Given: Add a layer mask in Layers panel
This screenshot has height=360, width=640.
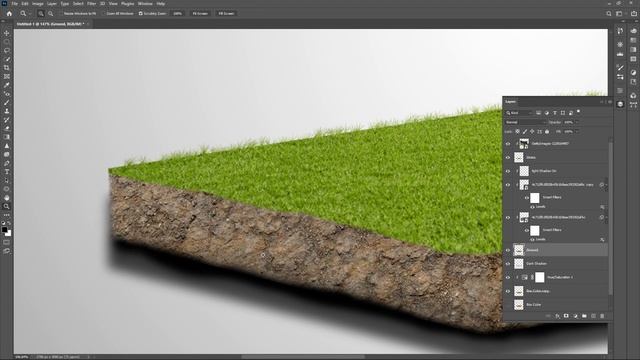Looking at the screenshot, I should (566, 316).
